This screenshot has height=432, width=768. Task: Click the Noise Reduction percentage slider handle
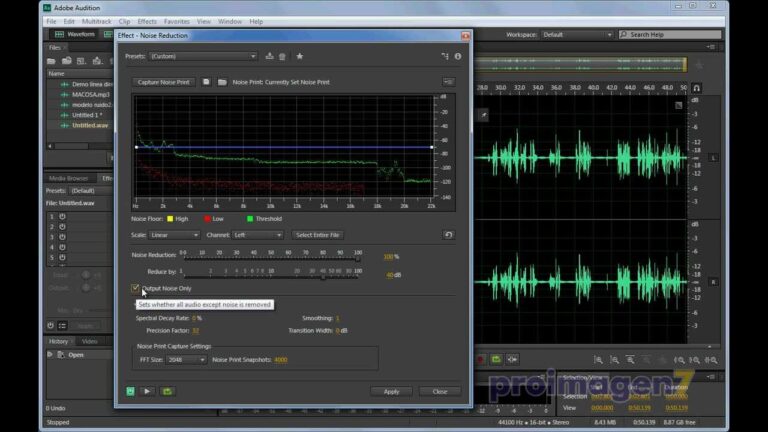coord(358,258)
